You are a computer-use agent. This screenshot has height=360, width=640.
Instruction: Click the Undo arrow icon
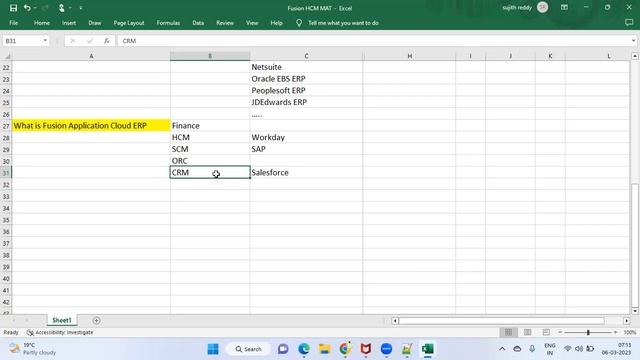pyautogui.click(x=27, y=8)
